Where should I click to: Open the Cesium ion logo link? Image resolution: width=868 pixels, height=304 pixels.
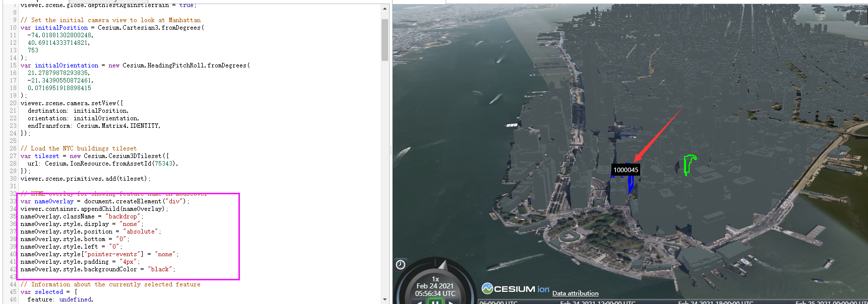coord(515,289)
